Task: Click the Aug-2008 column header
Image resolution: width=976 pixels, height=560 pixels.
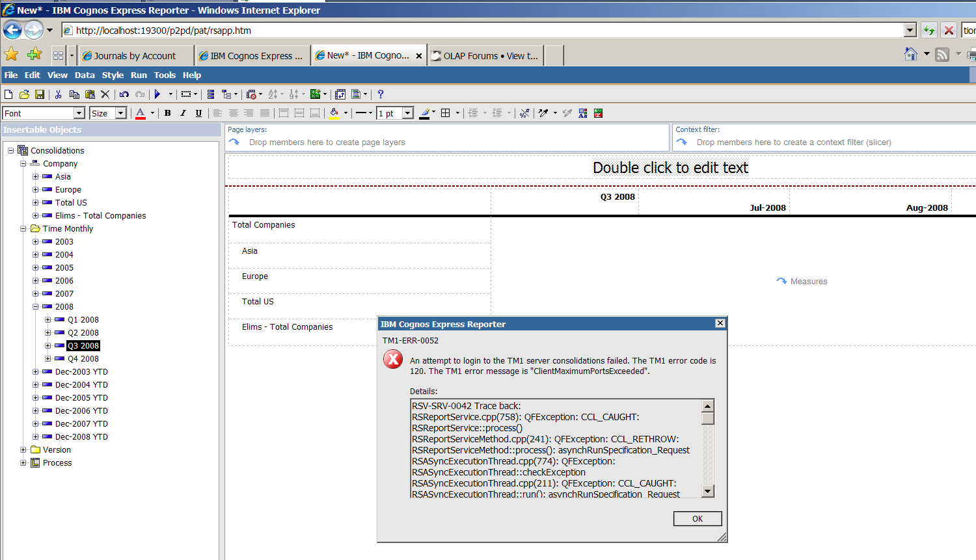Action: pyautogui.click(x=927, y=208)
